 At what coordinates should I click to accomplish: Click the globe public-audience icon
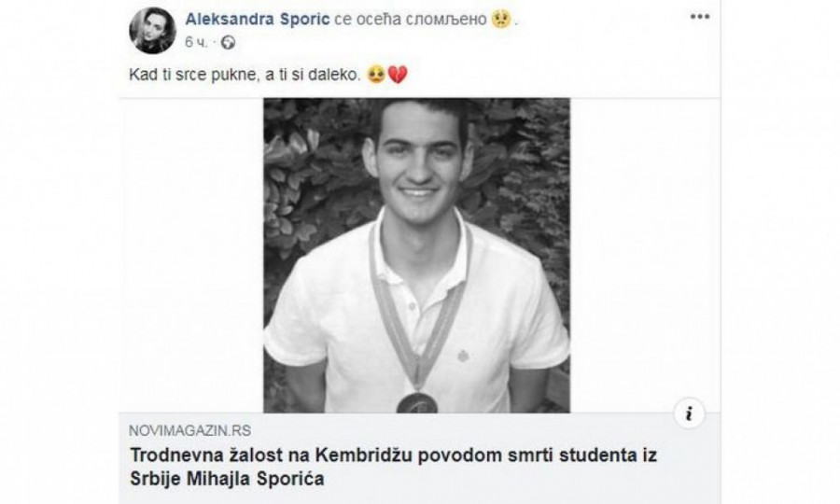pyautogui.click(x=229, y=42)
